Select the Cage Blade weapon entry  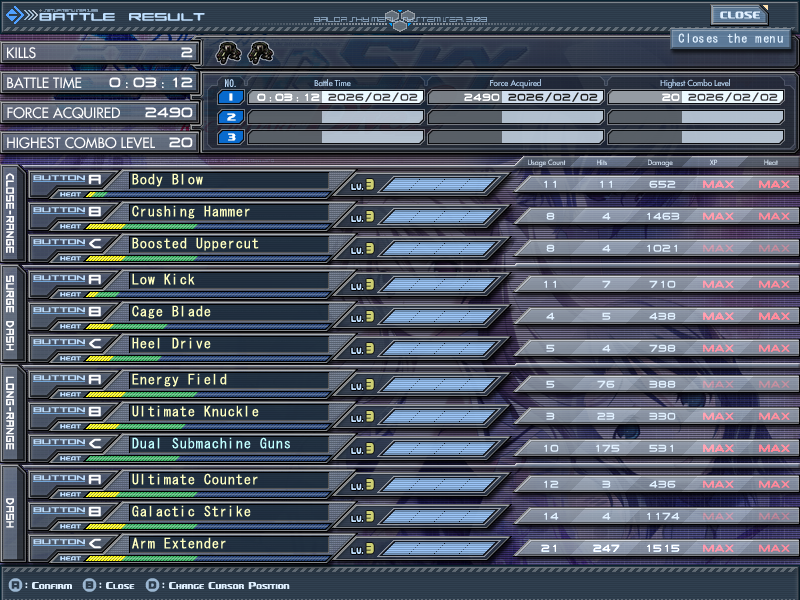point(228,312)
